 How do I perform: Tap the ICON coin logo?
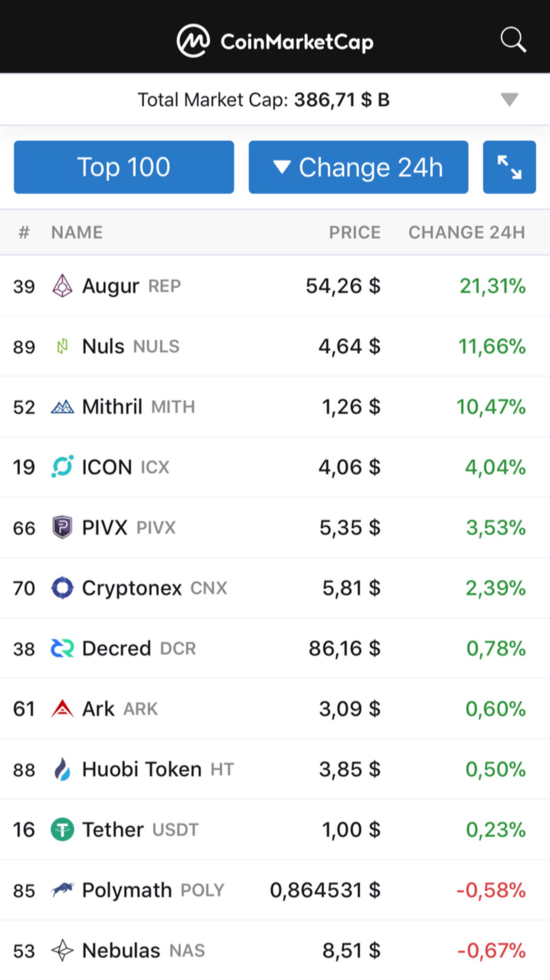(x=62, y=467)
